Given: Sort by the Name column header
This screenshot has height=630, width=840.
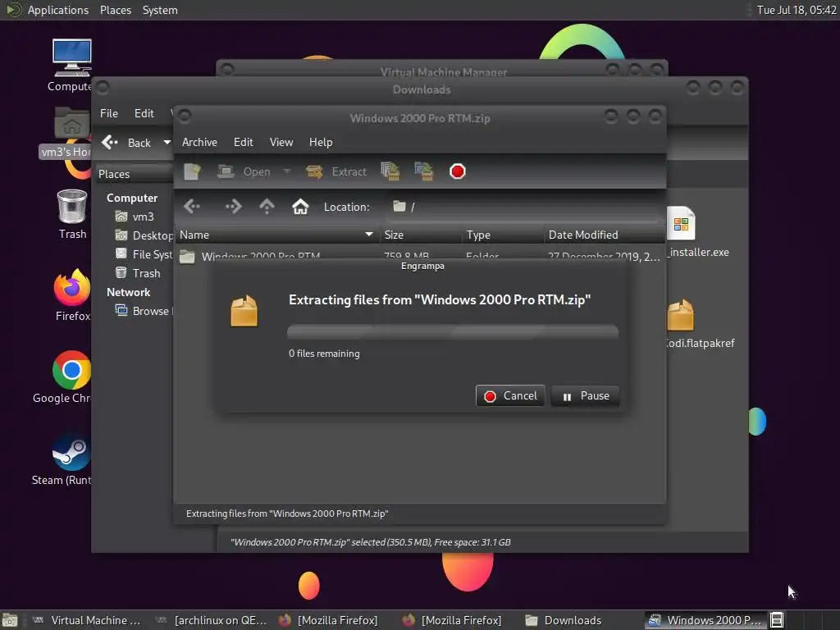Looking at the screenshot, I should [x=276, y=235].
